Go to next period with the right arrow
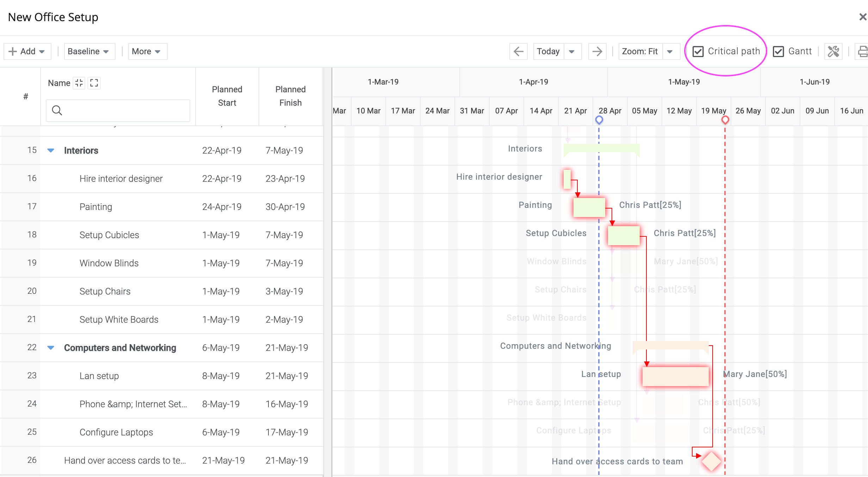The width and height of the screenshot is (868, 477). click(x=597, y=51)
